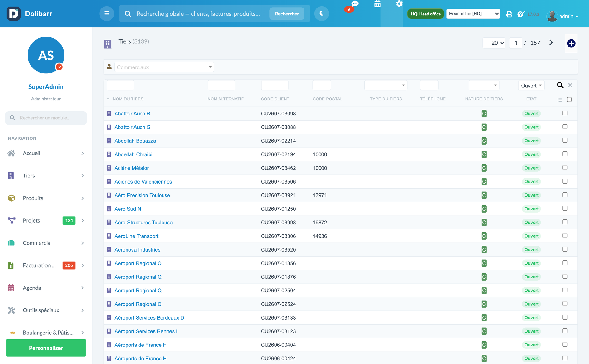Click the red status badge on AS avatar

pyautogui.click(x=59, y=67)
